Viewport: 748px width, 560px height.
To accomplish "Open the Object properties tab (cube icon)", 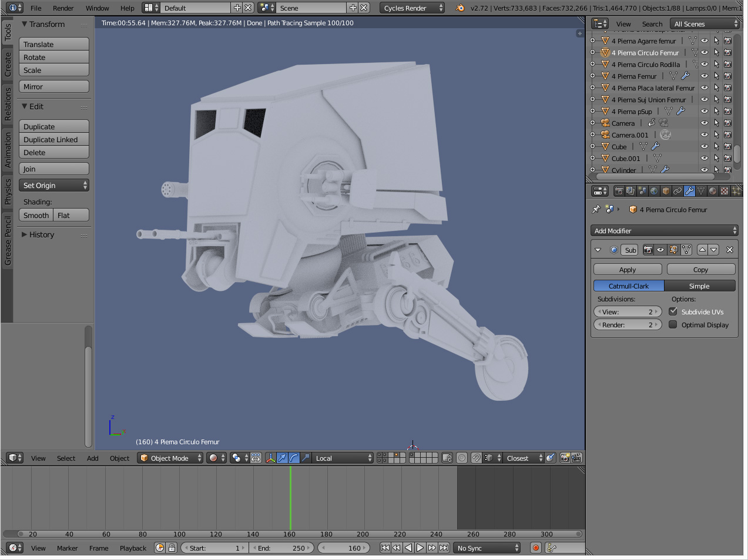I will pos(666,191).
